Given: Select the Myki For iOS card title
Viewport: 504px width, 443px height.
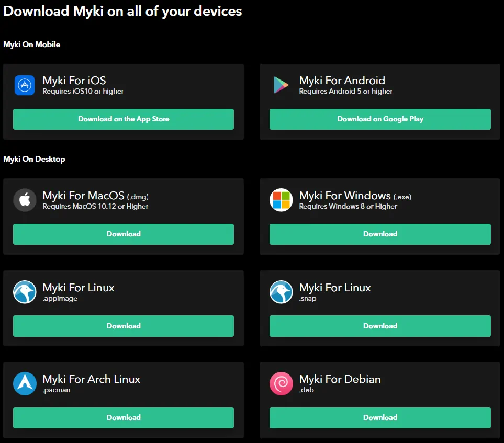Looking at the screenshot, I should click(x=74, y=81).
